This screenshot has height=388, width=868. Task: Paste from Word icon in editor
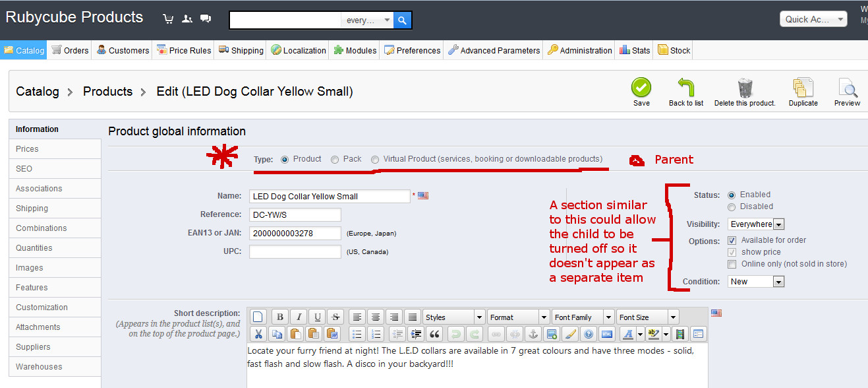(x=332, y=334)
